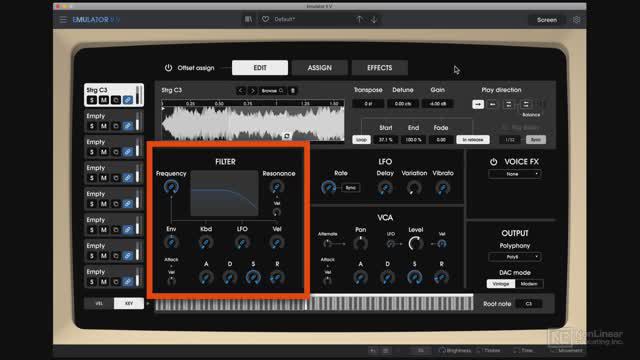Open the preset library browser icon
640x360 pixels.
(248, 19)
